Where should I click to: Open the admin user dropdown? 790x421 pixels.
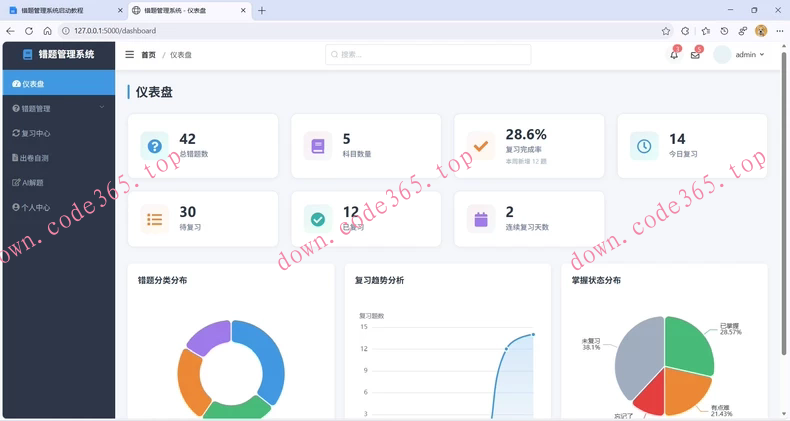(x=740, y=55)
